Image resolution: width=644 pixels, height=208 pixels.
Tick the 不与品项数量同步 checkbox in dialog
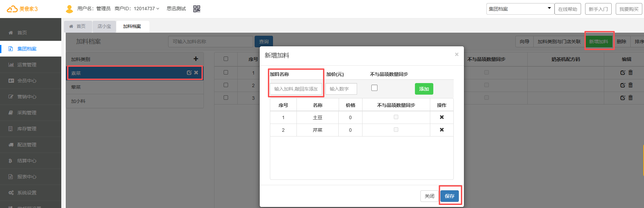click(x=374, y=88)
